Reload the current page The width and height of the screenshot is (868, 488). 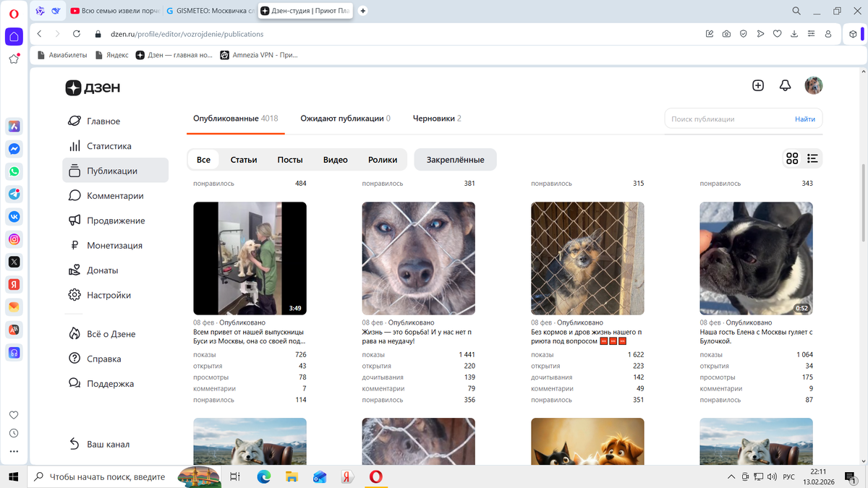tap(77, 34)
